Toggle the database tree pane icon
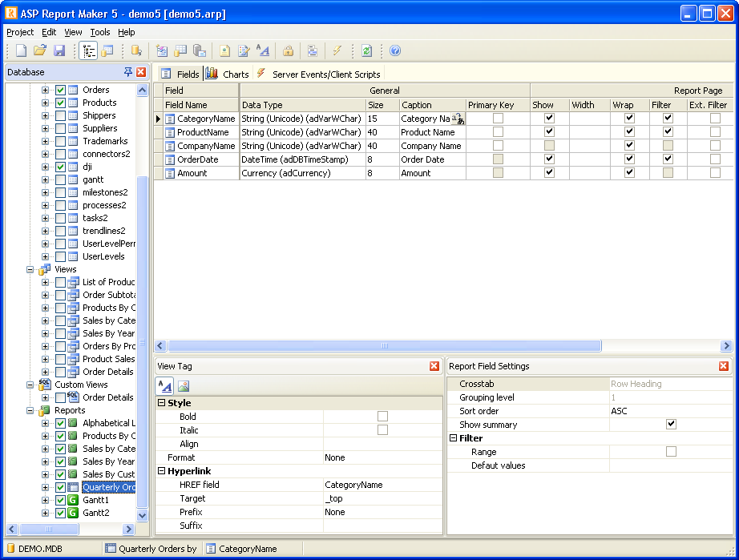 tap(89, 50)
